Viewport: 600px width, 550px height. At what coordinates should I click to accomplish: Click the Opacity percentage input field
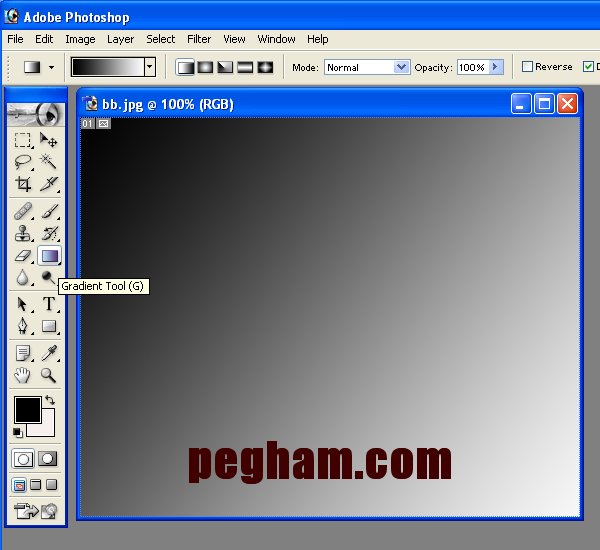471,67
